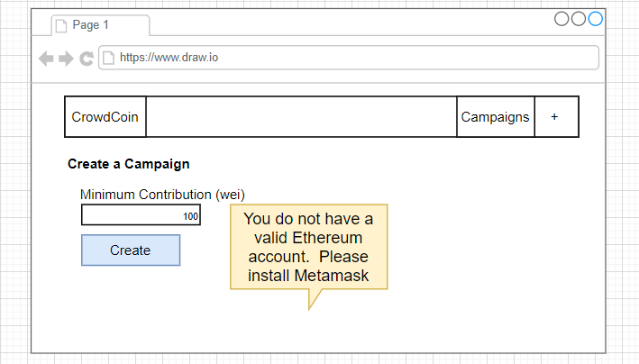The height and width of the screenshot is (364, 639).
Task: Click the first gray window control circle
Action: point(561,19)
